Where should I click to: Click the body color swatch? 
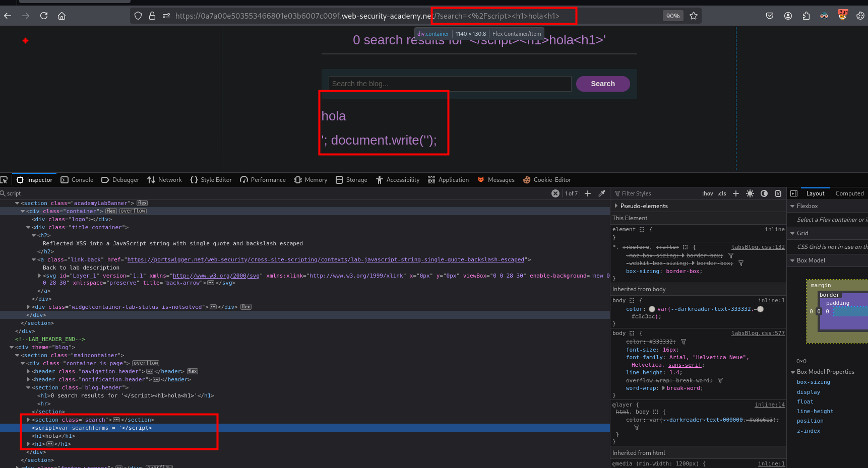coord(652,309)
